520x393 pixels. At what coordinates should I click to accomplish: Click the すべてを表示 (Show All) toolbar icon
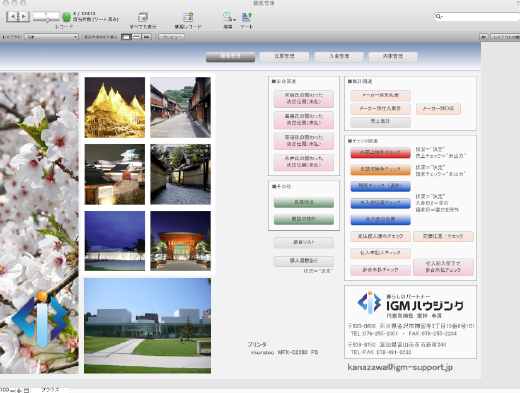point(143,17)
